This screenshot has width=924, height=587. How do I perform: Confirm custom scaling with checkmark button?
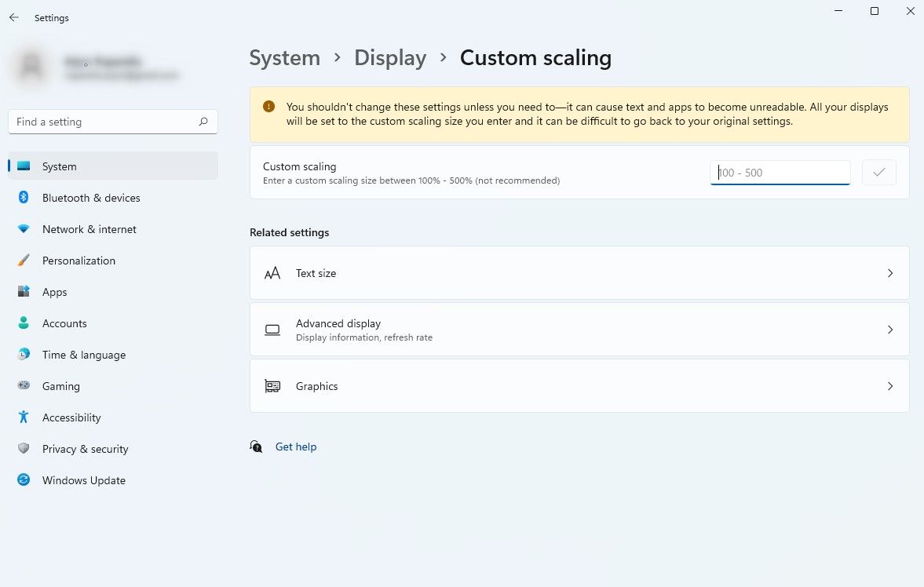(x=878, y=172)
